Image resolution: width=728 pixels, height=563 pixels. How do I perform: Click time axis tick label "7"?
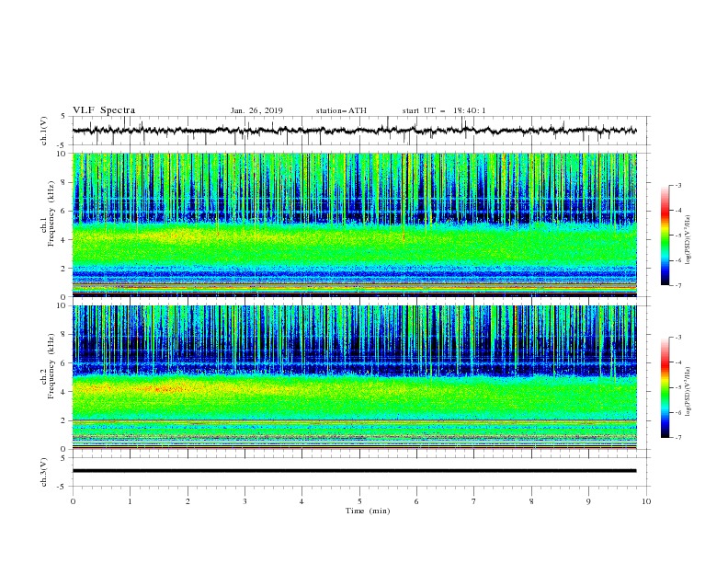coord(474,501)
